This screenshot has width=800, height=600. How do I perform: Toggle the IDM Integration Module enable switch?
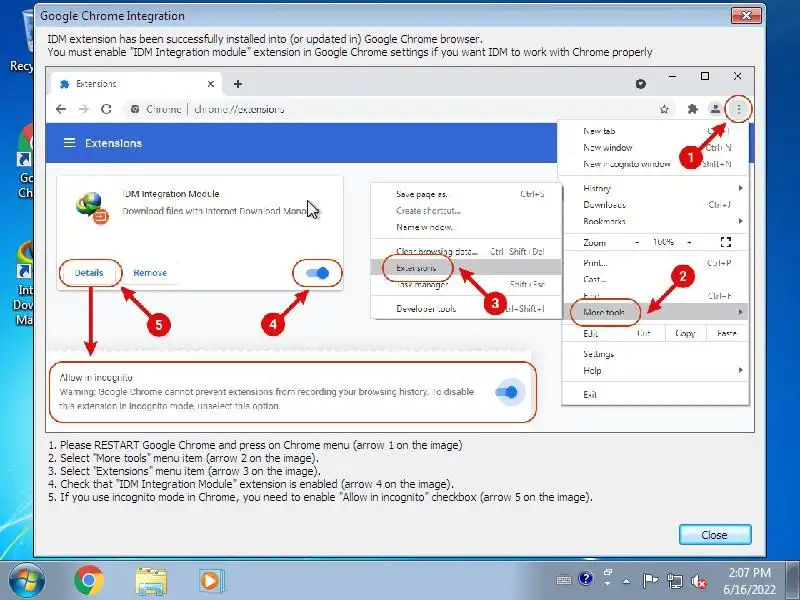[x=317, y=273]
